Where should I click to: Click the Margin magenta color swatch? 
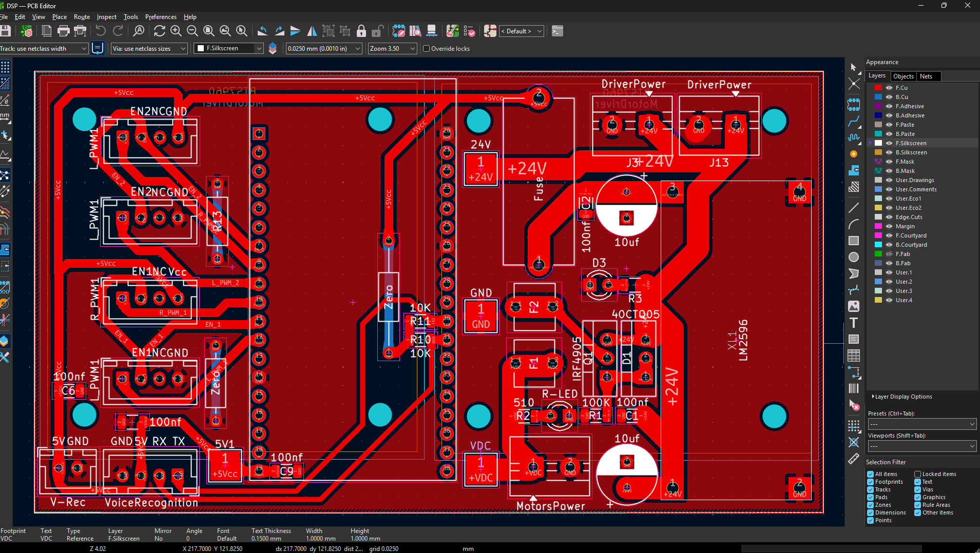click(x=878, y=226)
